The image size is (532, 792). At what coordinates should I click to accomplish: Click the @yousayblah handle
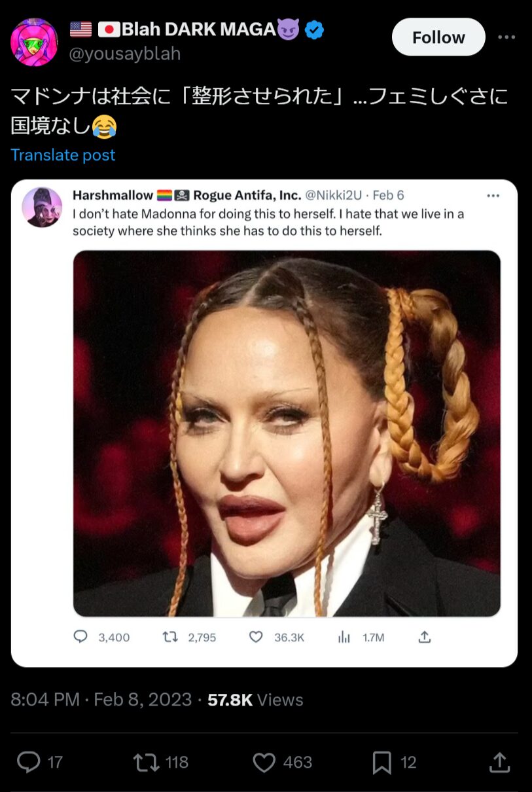click(124, 54)
